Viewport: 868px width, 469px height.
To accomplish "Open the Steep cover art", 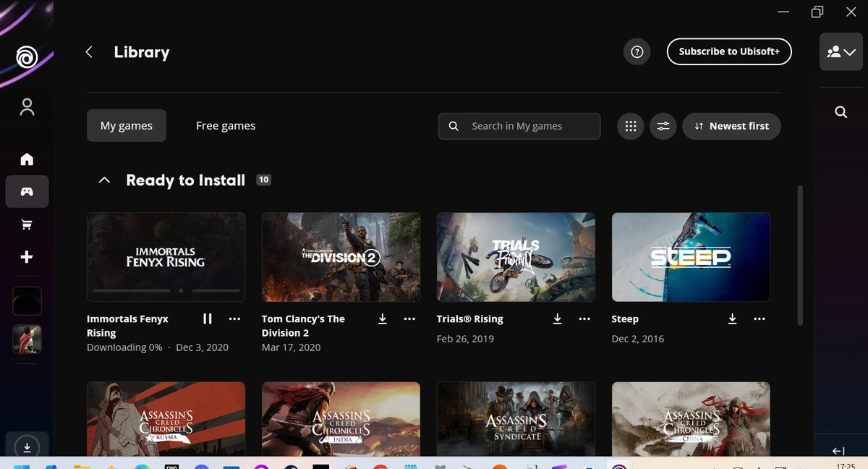I will (x=691, y=257).
